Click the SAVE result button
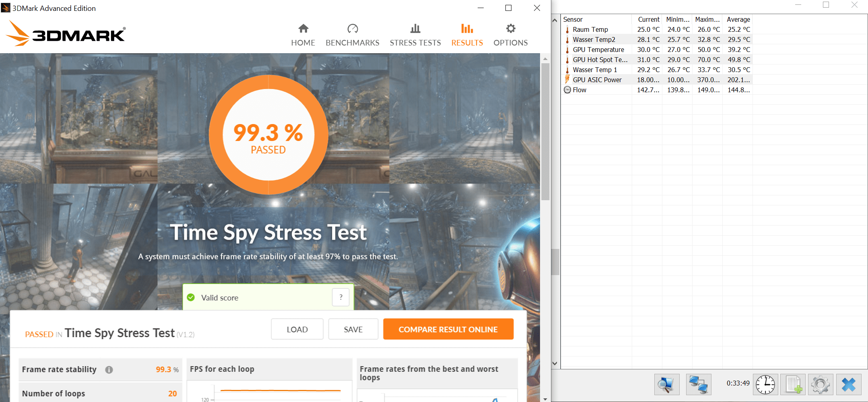The height and width of the screenshot is (402, 868). pos(353,329)
